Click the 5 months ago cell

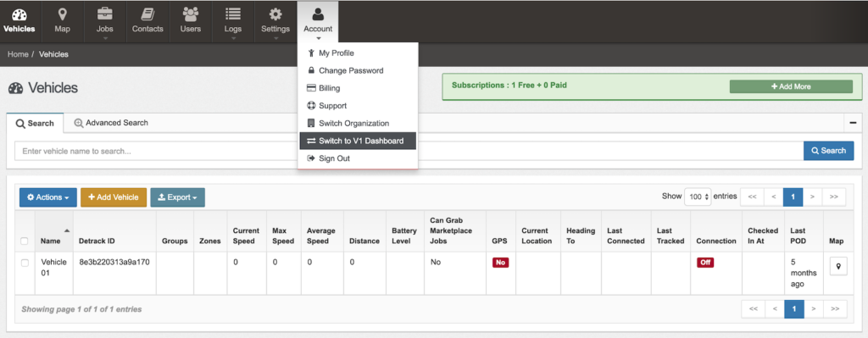tap(804, 274)
